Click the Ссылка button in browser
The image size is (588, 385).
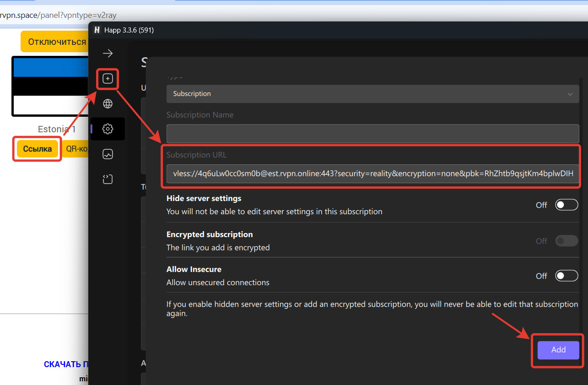tap(38, 149)
